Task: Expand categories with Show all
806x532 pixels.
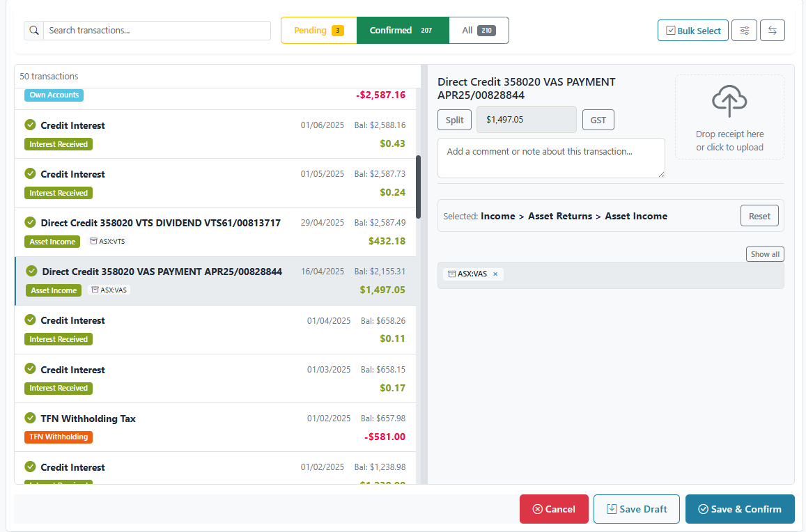Action: tap(765, 254)
